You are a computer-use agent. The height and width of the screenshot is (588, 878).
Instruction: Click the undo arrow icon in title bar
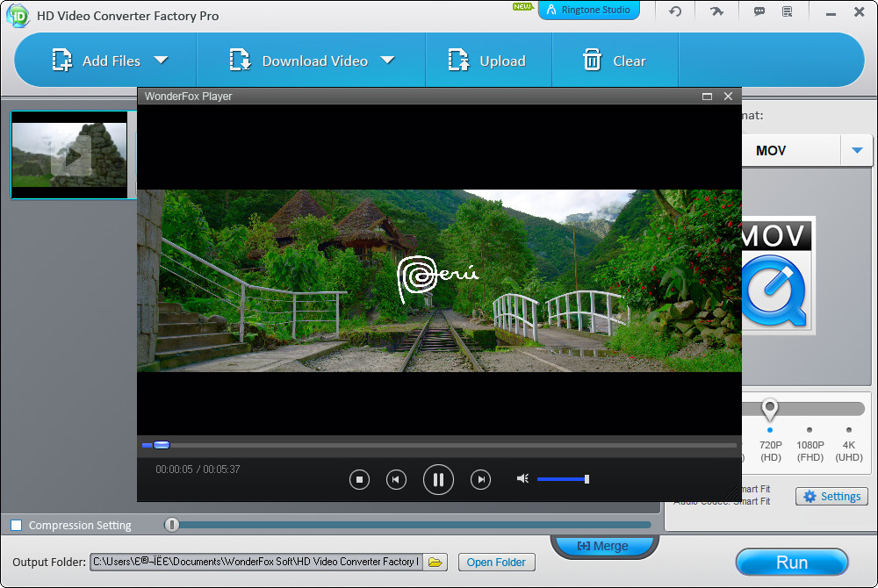[x=675, y=11]
